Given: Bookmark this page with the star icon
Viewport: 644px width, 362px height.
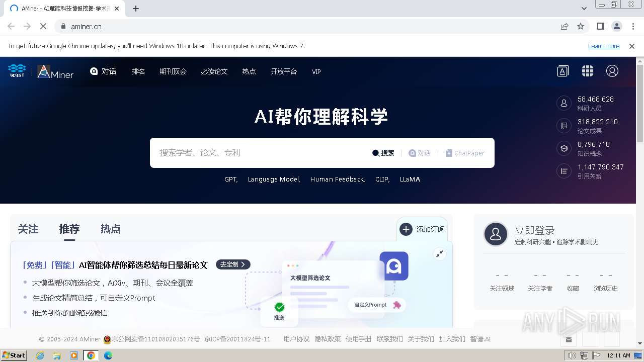Looking at the screenshot, I should [x=581, y=26].
